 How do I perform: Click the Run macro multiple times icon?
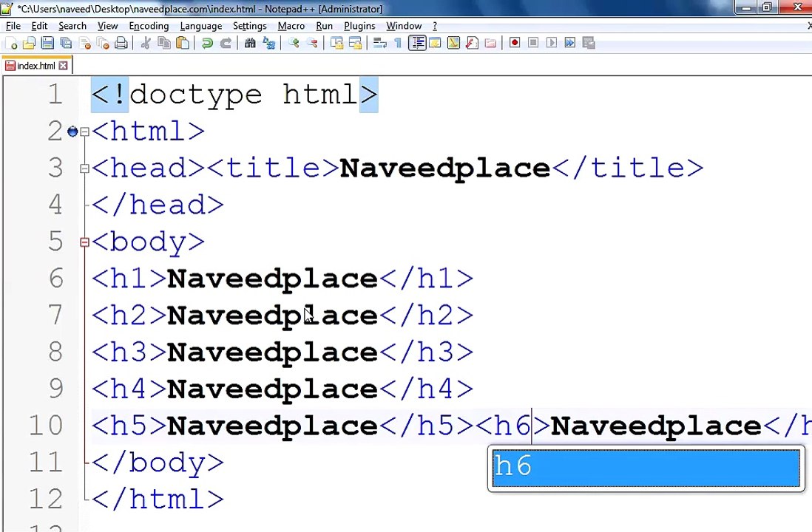[x=569, y=43]
